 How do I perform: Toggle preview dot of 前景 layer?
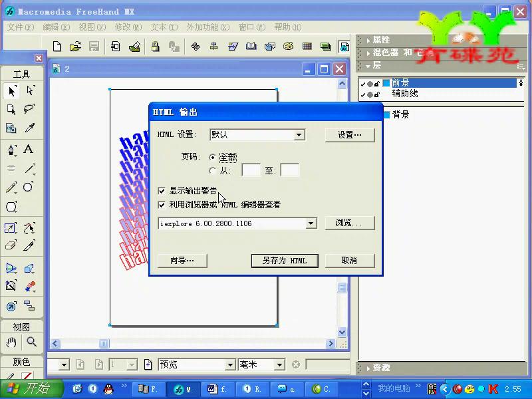[x=370, y=84]
